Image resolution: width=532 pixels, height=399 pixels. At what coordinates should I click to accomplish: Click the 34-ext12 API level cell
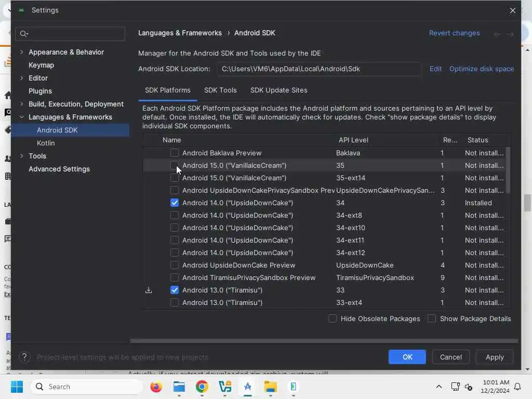[x=351, y=253]
